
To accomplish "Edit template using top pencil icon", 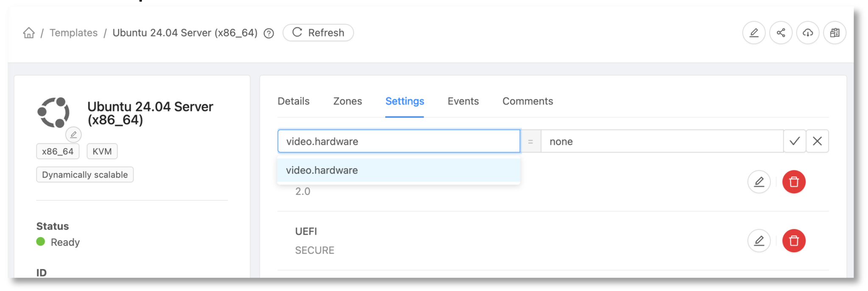I will 754,33.
